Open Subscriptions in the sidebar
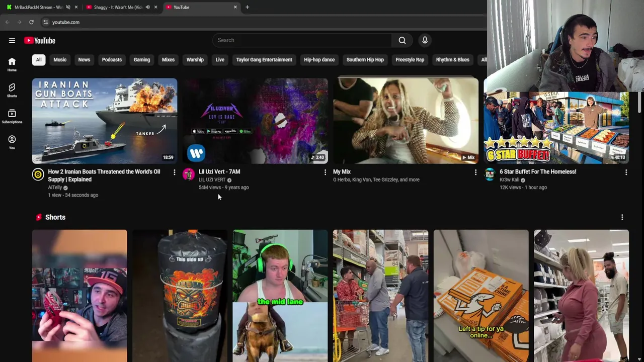644x362 pixels. (x=12, y=116)
